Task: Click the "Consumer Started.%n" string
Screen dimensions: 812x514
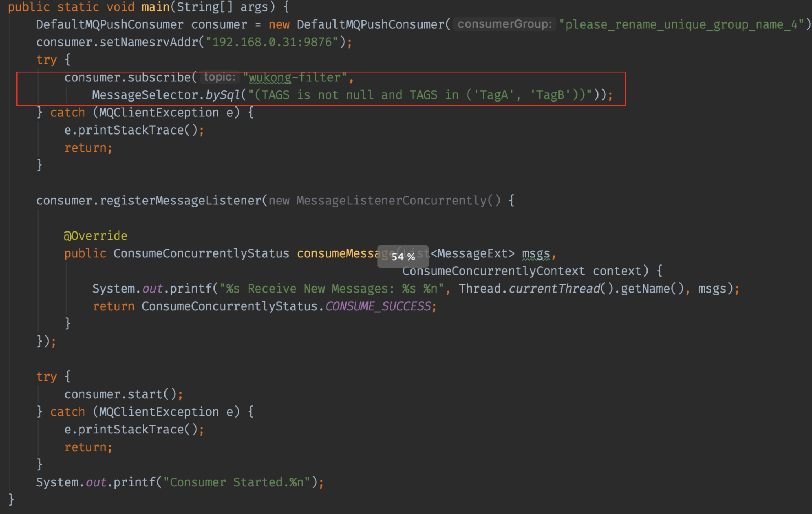Action: coord(236,482)
